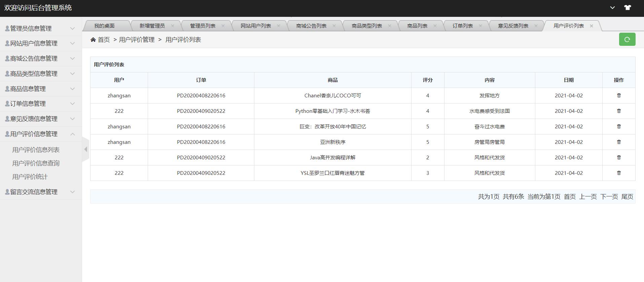Viewport: 644px width, 282px height.
Task: Collapse the sidebar with the arrow handle
Action: [x=85, y=149]
